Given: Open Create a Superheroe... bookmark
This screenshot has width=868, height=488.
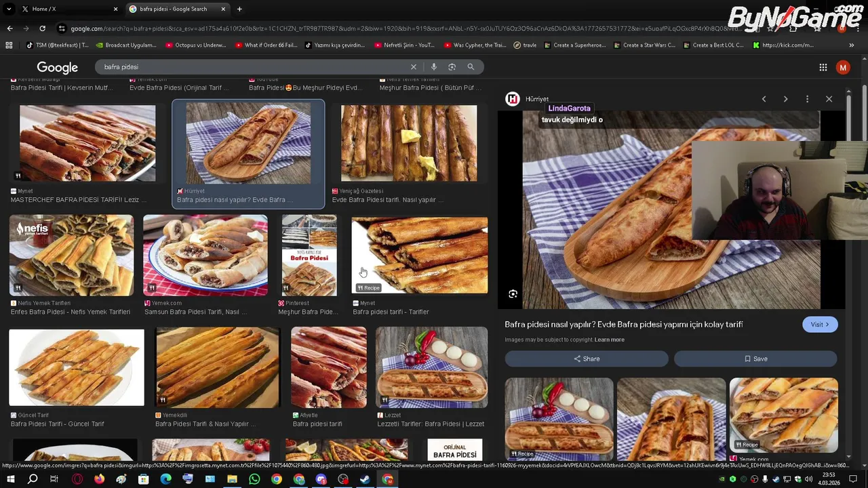Looking at the screenshot, I should point(574,45).
